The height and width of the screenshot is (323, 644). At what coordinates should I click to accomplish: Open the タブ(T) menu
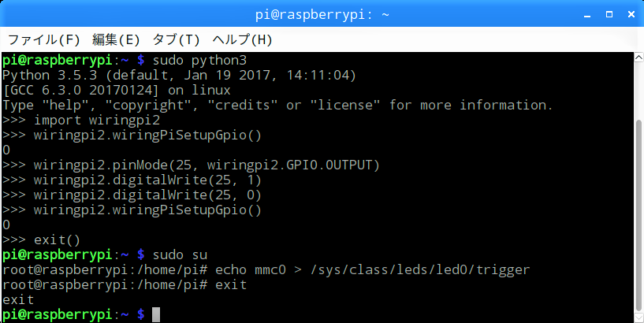[x=177, y=40]
